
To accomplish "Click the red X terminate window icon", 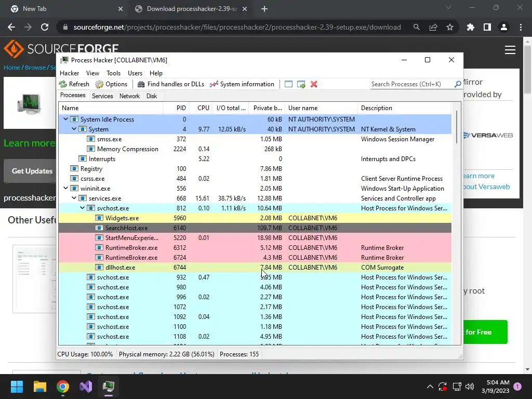I will [x=314, y=84].
